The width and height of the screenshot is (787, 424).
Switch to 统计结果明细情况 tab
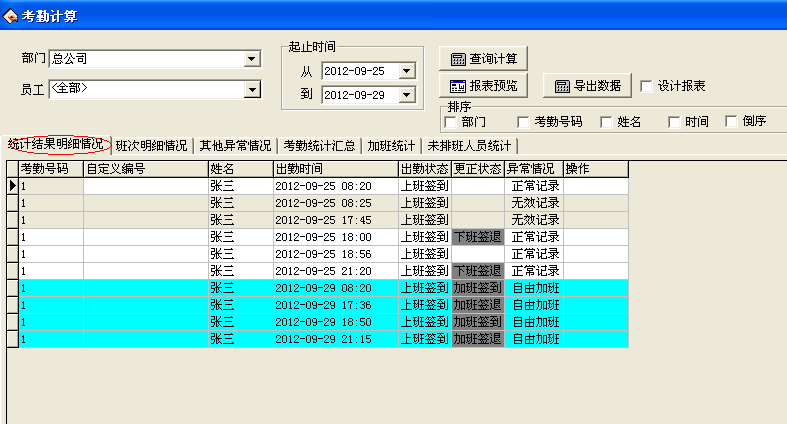56,145
